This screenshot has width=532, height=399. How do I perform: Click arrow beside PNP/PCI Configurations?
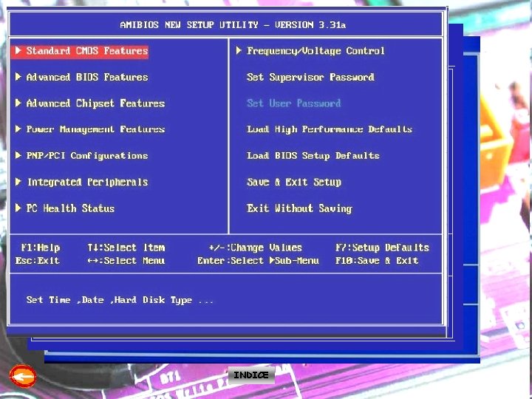[18, 155]
